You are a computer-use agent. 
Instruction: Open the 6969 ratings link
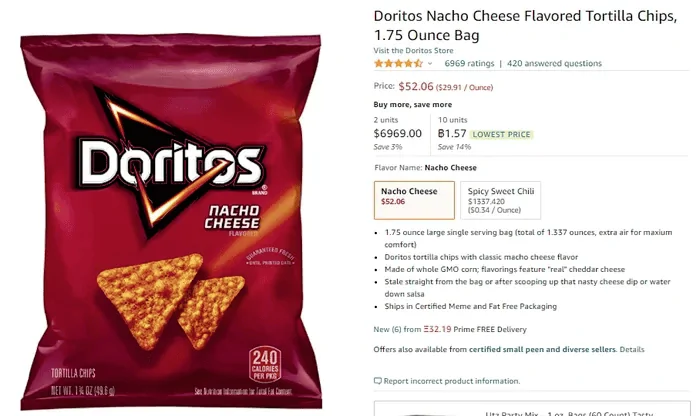click(469, 63)
